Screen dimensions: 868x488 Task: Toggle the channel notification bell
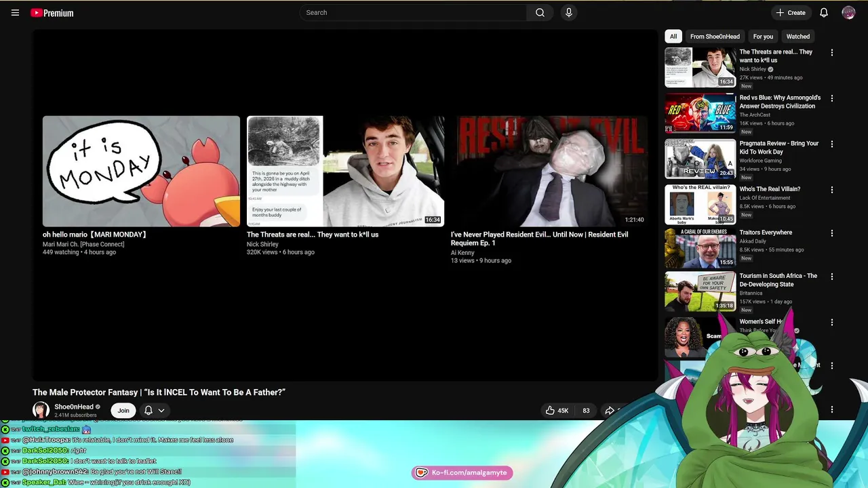(x=149, y=410)
